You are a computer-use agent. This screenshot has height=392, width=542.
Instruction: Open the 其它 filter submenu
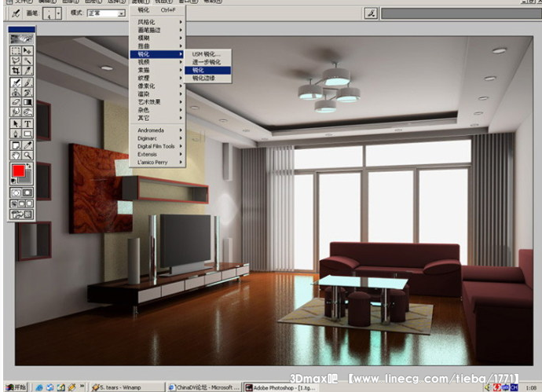157,118
